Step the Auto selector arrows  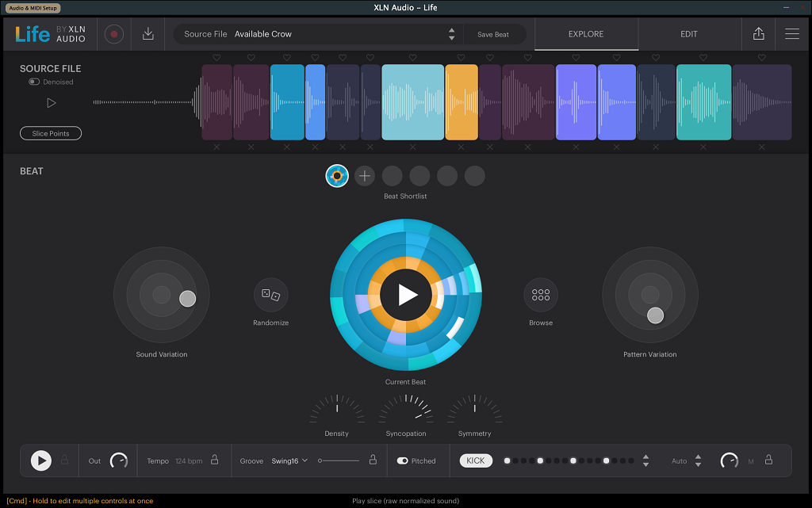[x=698, y=460]
